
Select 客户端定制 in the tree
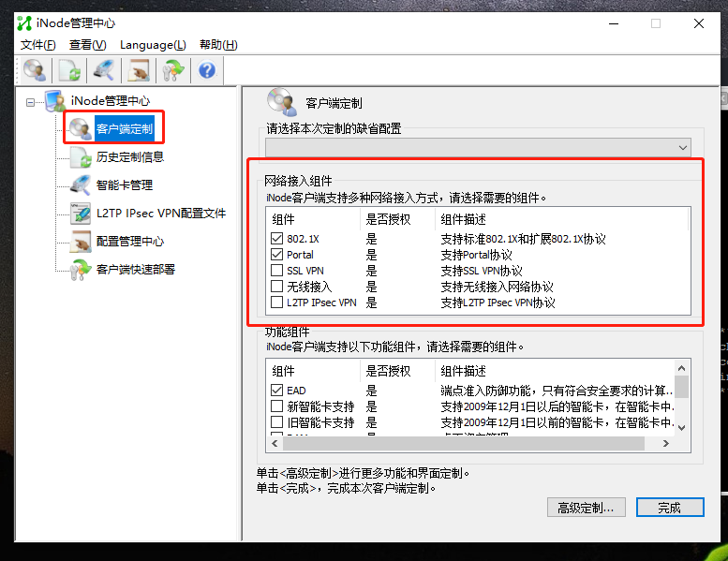click(x=125, y=128)
